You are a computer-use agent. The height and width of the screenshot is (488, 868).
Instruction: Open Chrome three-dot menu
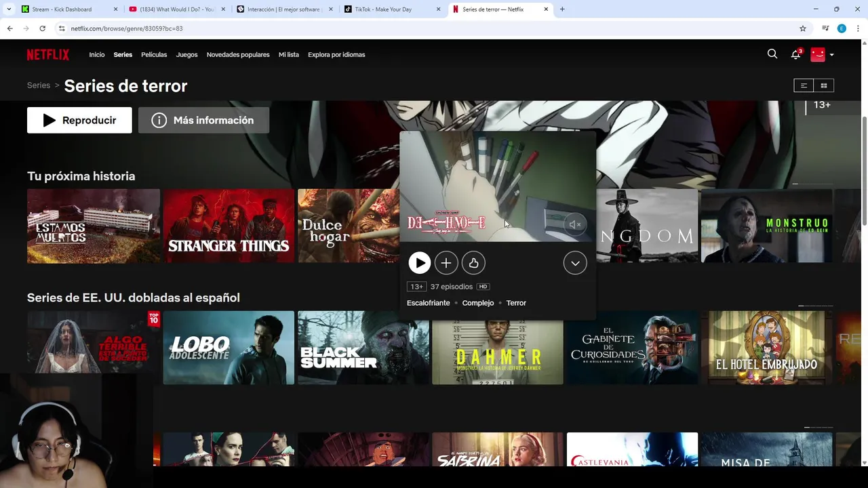[x=858, y=28]
